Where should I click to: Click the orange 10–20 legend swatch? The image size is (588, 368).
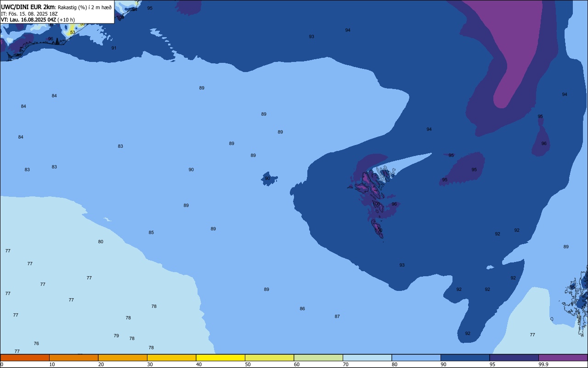pyautogui.click(x=73, y=357)
